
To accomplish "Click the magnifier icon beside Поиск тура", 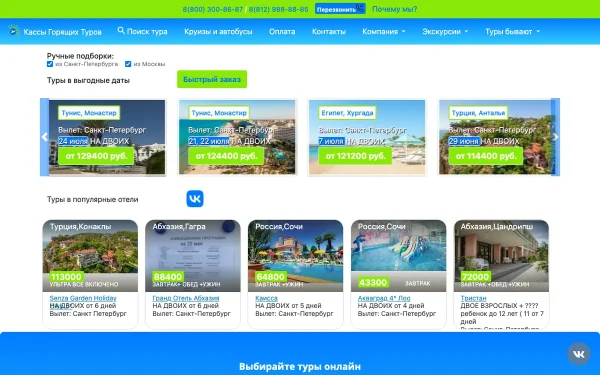I will (x=121, y=30).
